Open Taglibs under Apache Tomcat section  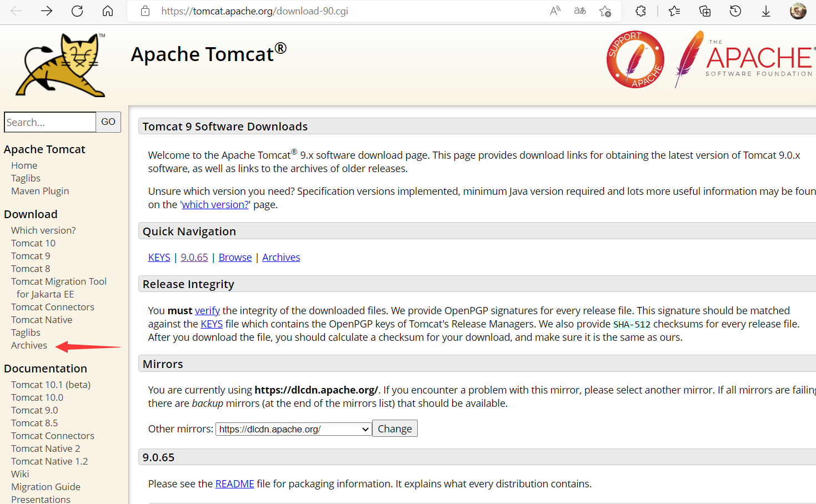point(26,178)
